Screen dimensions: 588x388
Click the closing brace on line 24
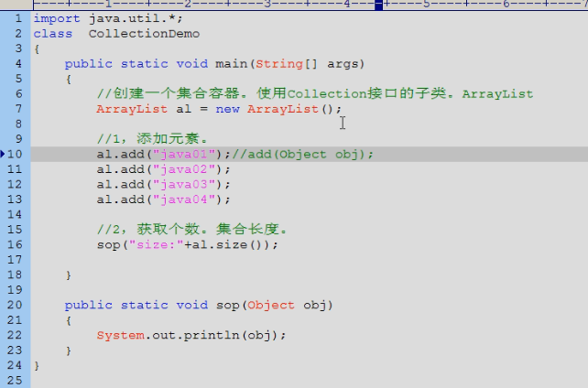(x=37, y=365)
